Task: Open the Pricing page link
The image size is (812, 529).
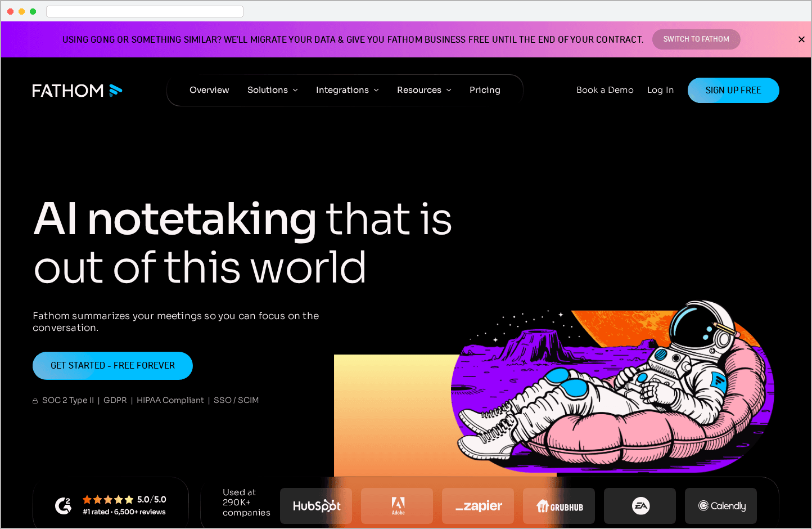Action: click(485, 90)
